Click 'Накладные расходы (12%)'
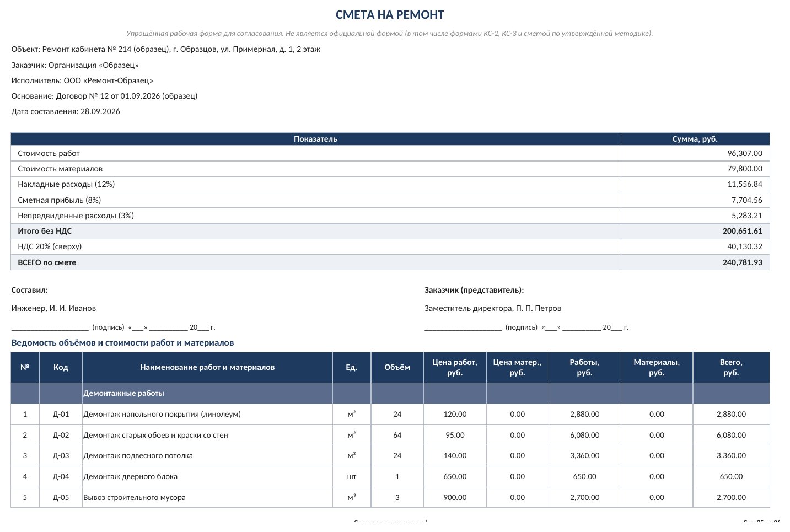This screenshot has height=532, width=790. click(x=66, y=184)
